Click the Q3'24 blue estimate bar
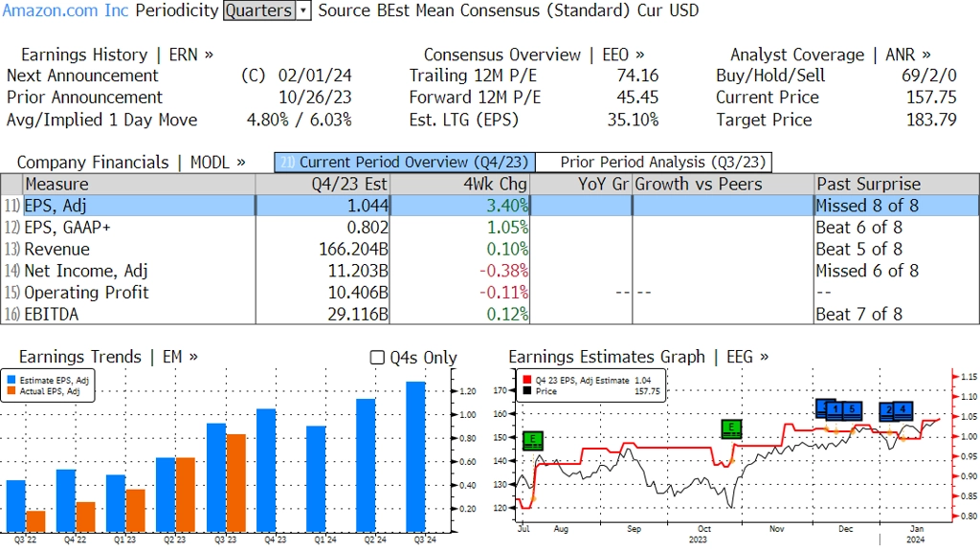Screen dimensions: 980x549 point(415,456)
